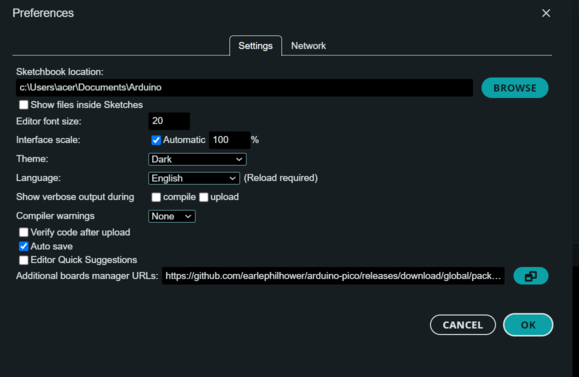Uncheck the Automatic interface scale checkbox
The width and height of the screenshot is (579, 377).
coord(156,140)
